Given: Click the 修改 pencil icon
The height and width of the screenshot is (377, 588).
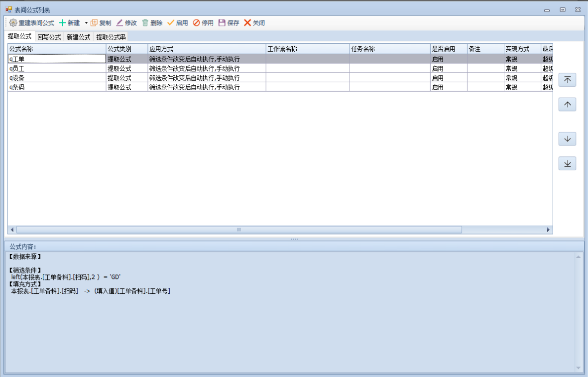Looking at the screenshot, I should coord(119,23).
